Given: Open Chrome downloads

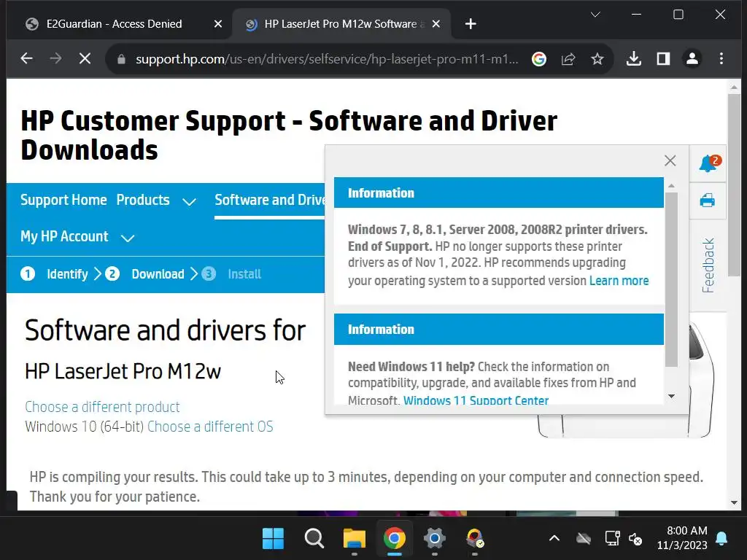Looking at the screenshot, I should tap(634, 58).
